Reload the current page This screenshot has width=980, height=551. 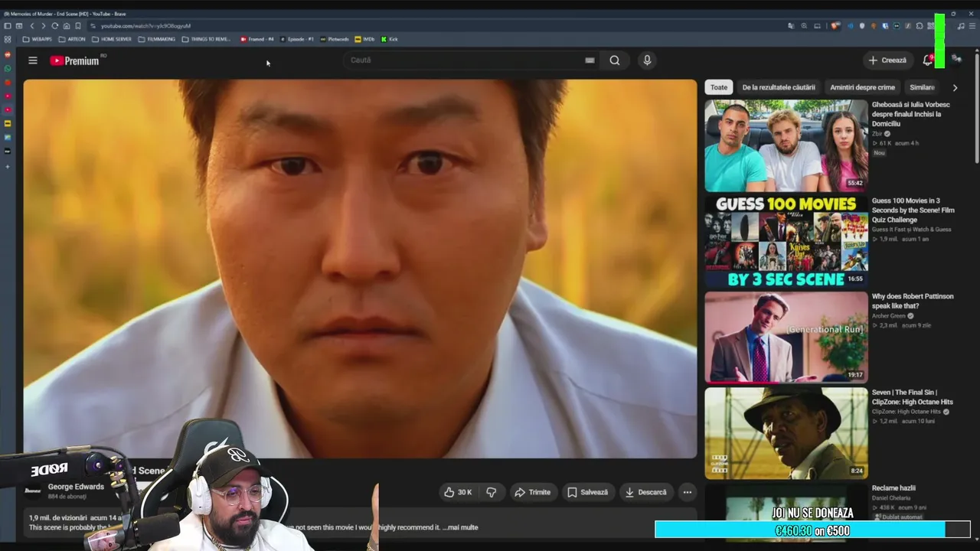(x=54, y=26)
